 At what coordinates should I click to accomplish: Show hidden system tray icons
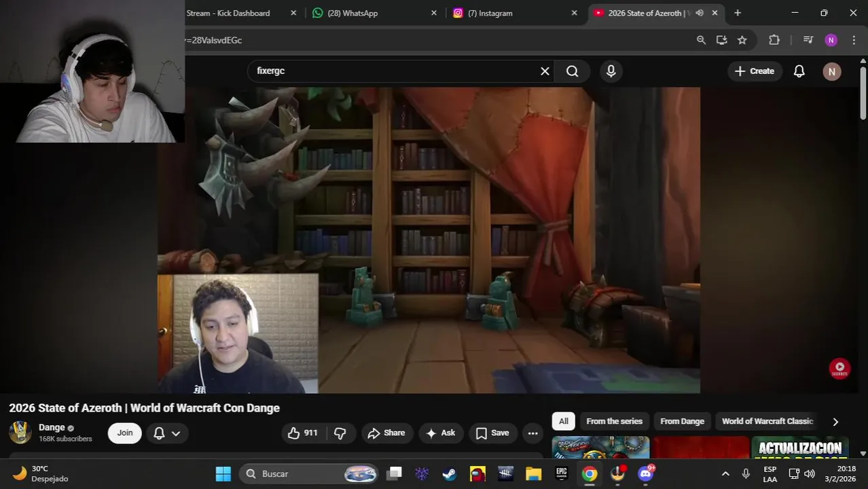click(x=725, y=473)
